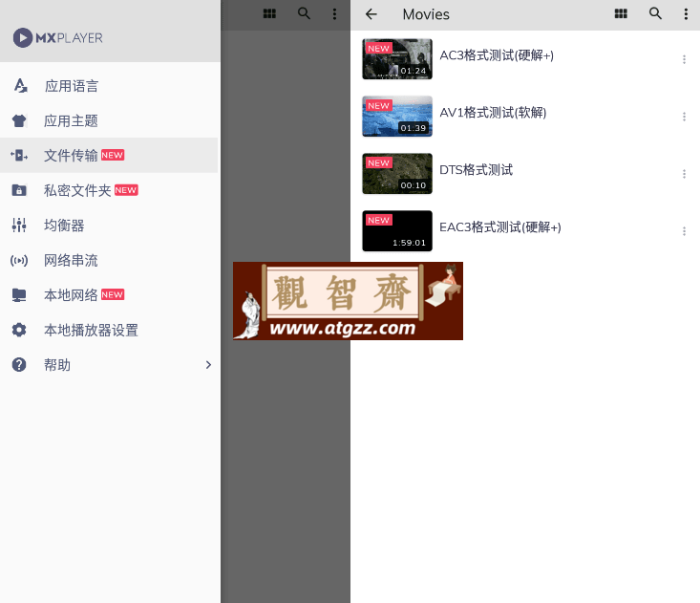This screenshot has height=603, width=700.
Task: Open 本地网络 menu entry
Action: [x=109, y=295]
